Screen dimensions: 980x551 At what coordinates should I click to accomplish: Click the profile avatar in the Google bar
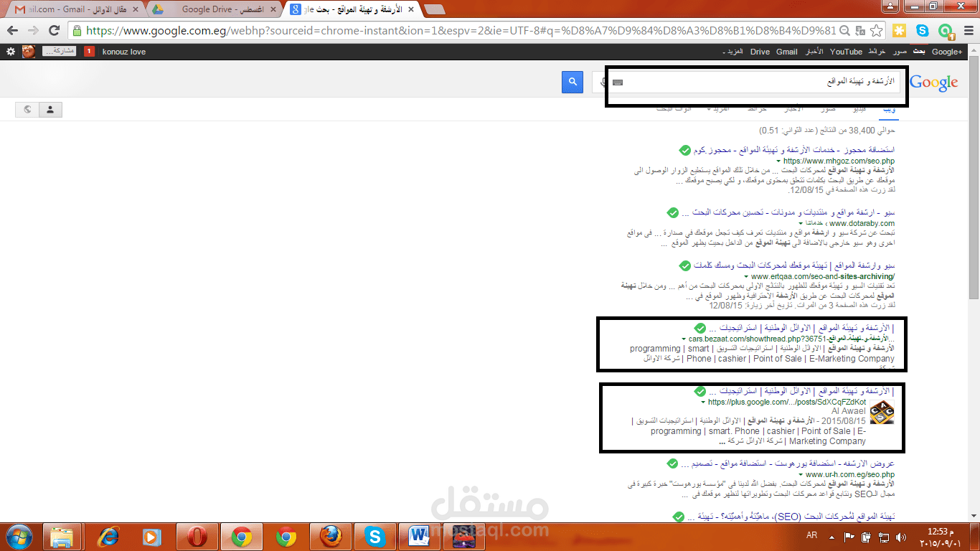pyautogui.click(x=29, y=52)
